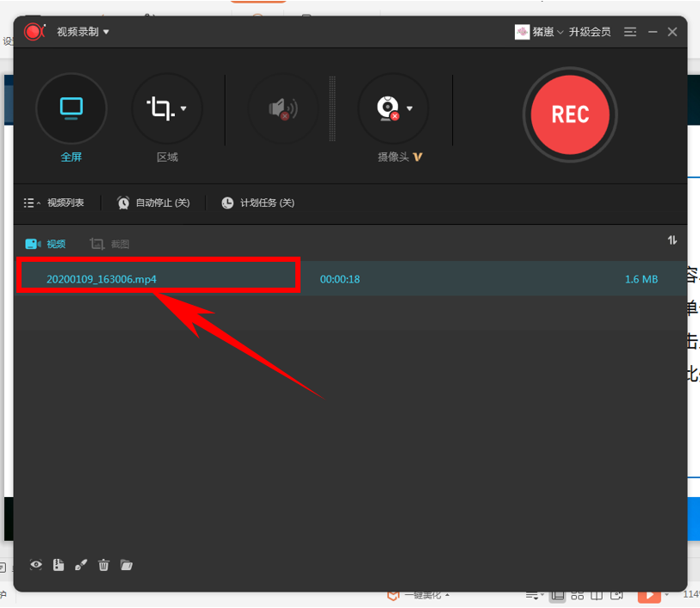Image resolution: width=700 pixels, height=608 pixels.
Task: Click the red recorder app logo
Action: pos(34,32)
